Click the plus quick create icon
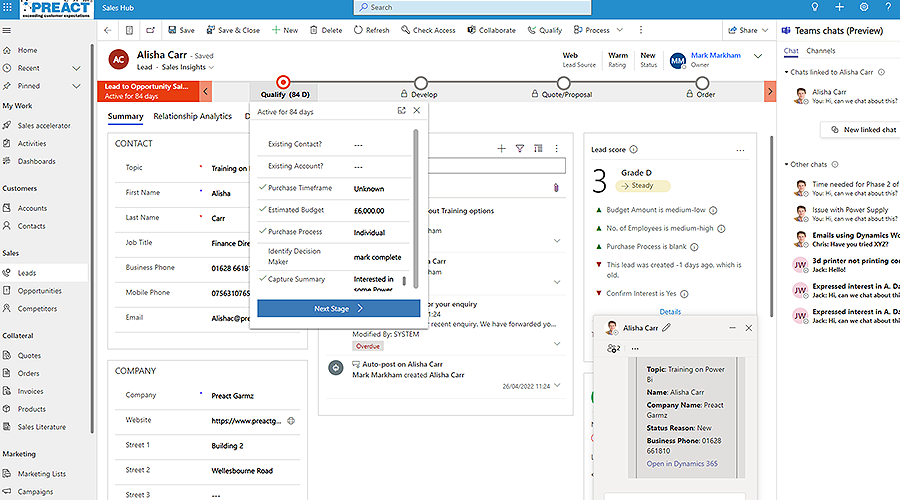This screenshot has height=500, width=900. point(839,7)
